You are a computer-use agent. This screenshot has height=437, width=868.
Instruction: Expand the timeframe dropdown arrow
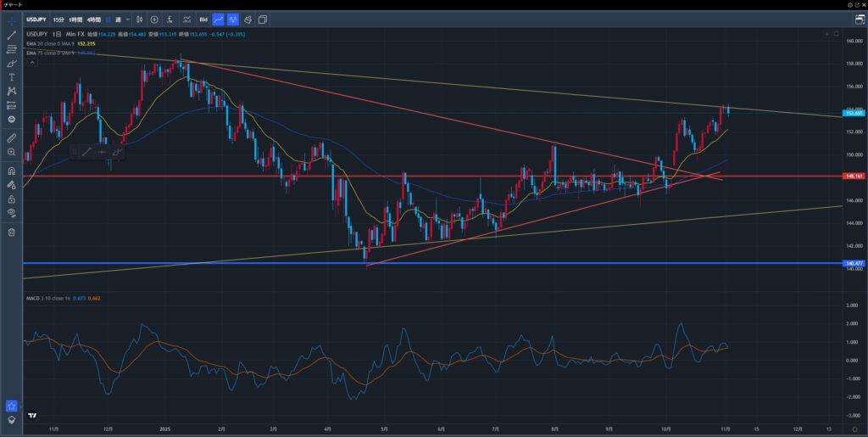tap(127, 19)
